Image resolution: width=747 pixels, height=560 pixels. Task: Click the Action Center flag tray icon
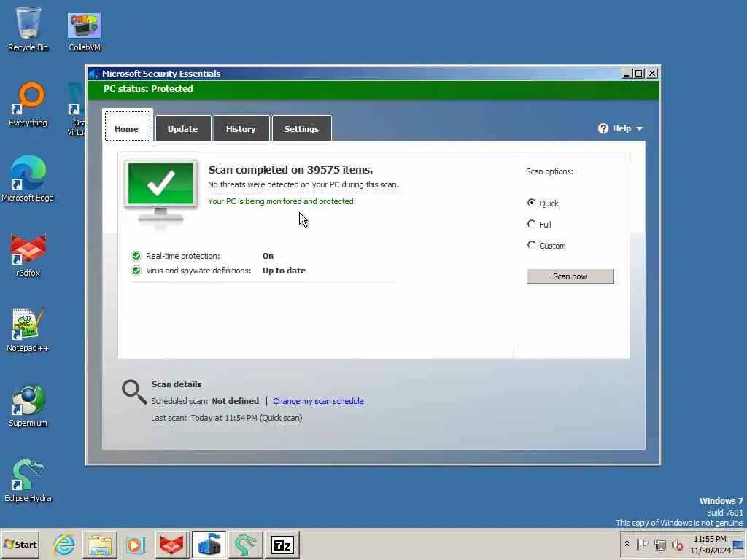tap(642, 544)
